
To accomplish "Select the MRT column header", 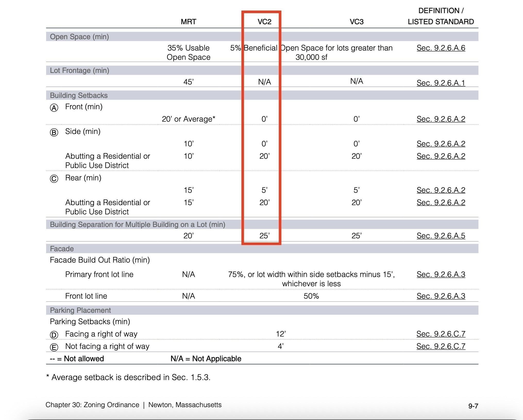I will tap(188, 22).
